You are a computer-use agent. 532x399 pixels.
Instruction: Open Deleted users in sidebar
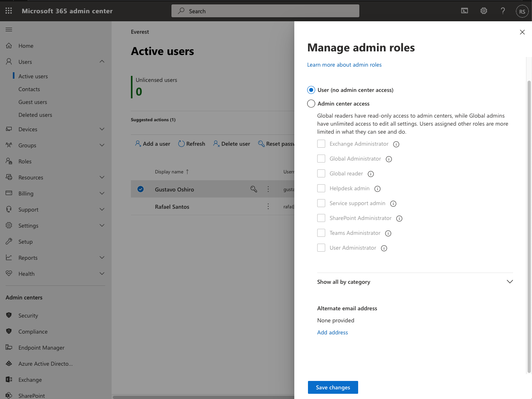35,115
